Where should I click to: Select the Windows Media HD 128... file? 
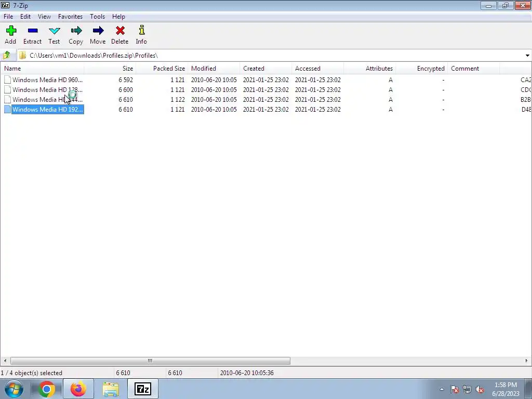click(47, 89)
